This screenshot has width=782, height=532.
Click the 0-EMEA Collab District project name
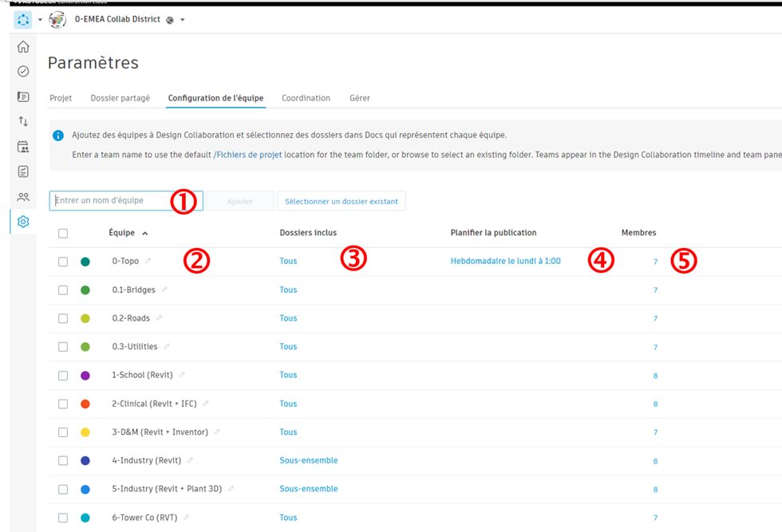tap(117, 19)
